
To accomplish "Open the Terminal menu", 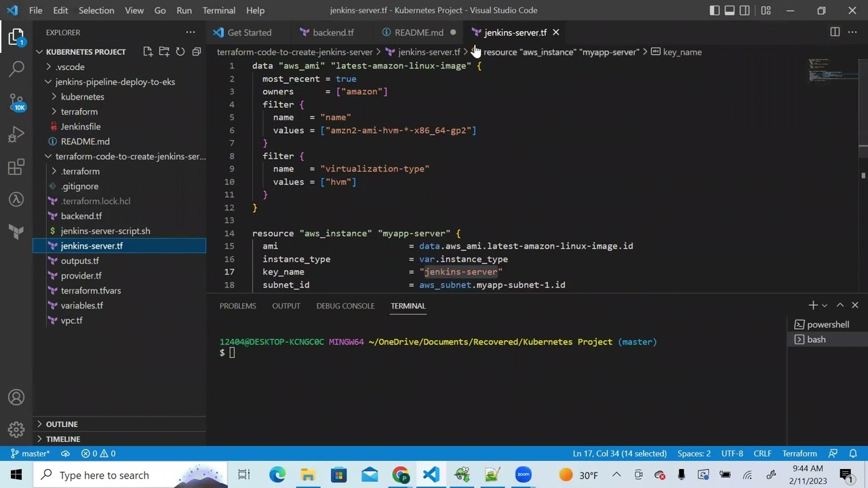I will [219, 10].
